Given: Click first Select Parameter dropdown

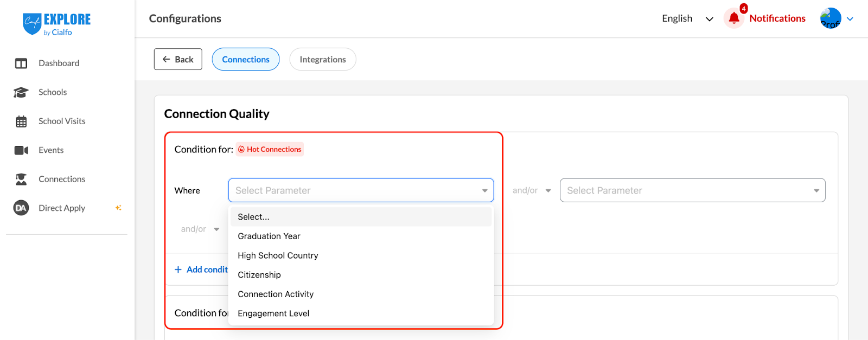Looking at the screenshot, I should point(361,190).
